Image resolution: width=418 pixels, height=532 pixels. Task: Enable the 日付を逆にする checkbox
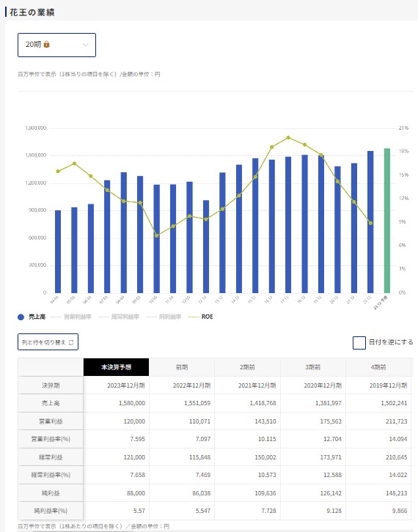pyautogui.click(x=359, y=343)
